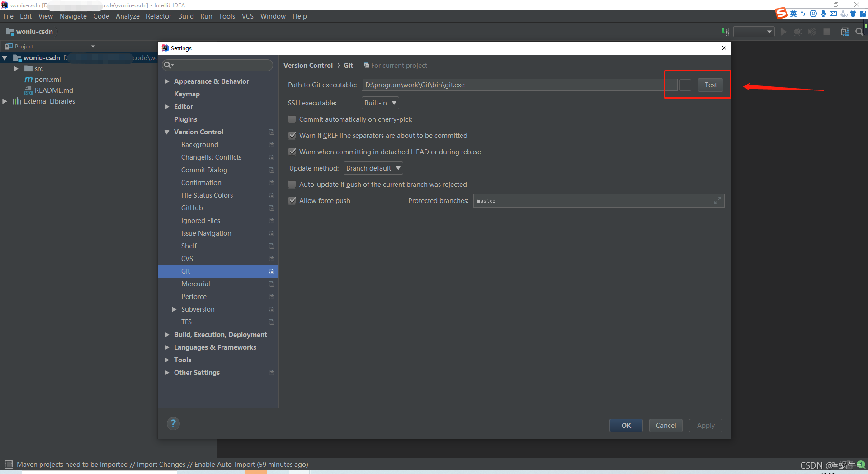Click the README.md file icon
The width and height of the screenshot is (868, 474).
pos(28,90)
